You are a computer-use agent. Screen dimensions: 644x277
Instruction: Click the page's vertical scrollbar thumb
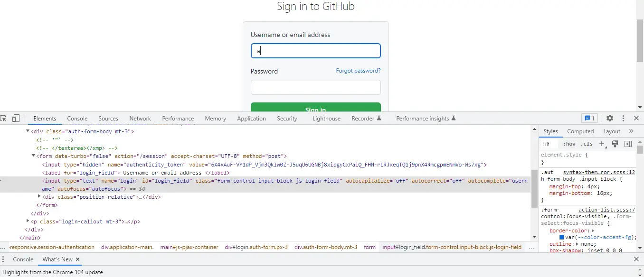[640, 41]
